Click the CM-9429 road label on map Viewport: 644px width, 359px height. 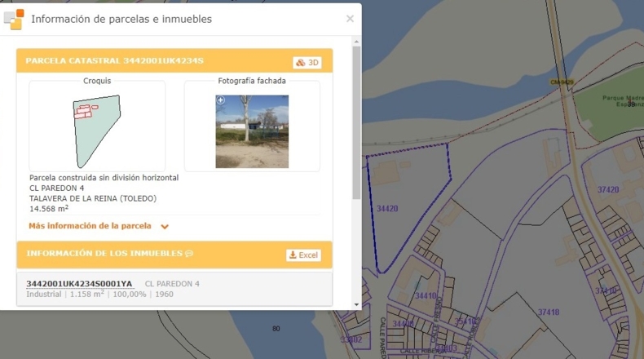[562, 82]
